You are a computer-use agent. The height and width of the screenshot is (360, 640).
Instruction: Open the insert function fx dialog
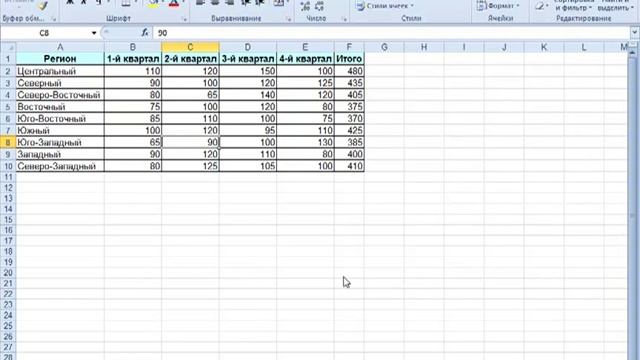(x=144, y=33)
